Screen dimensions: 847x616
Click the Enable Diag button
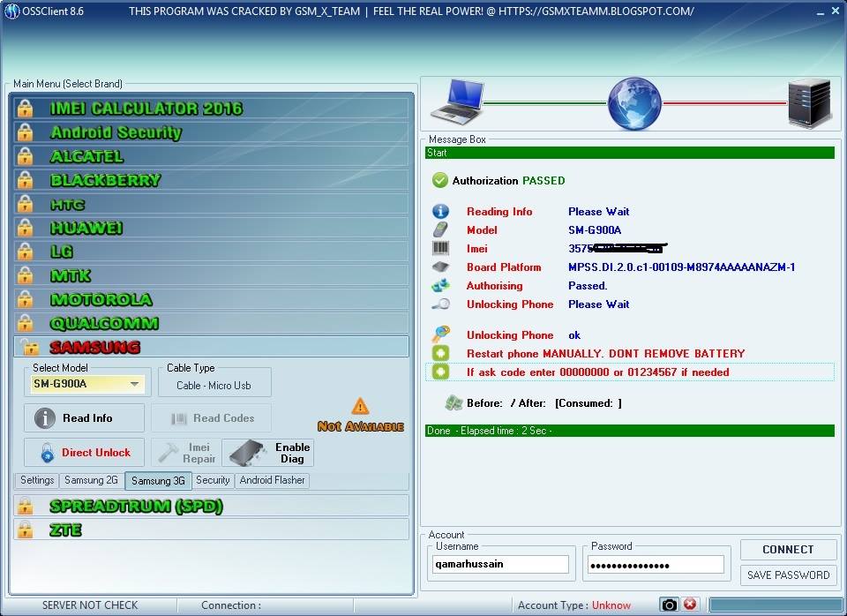coord(268,452)
